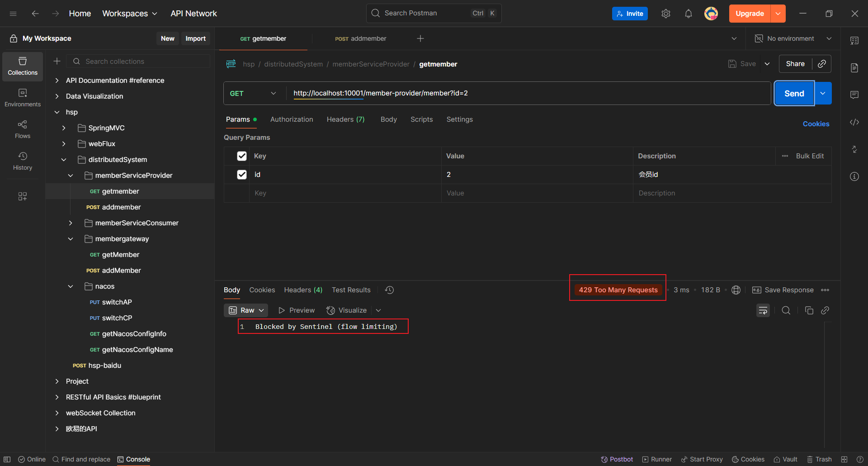
Task: Open the Collections sidebar panel
Action: tap(23, 66)
